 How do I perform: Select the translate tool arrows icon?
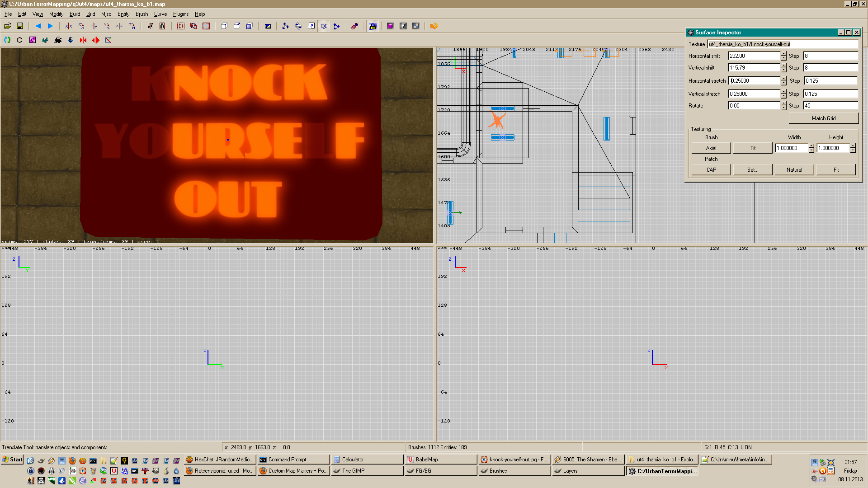point(285,26)
